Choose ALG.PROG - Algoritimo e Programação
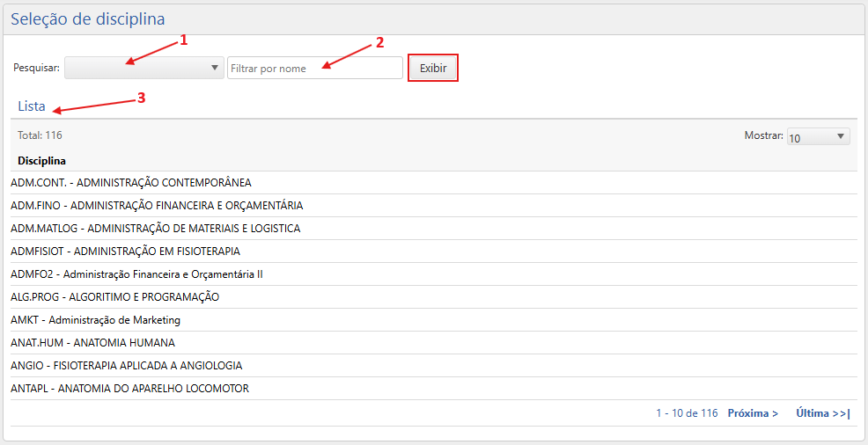The image size is (868, 445). click(x=114, y=297)
